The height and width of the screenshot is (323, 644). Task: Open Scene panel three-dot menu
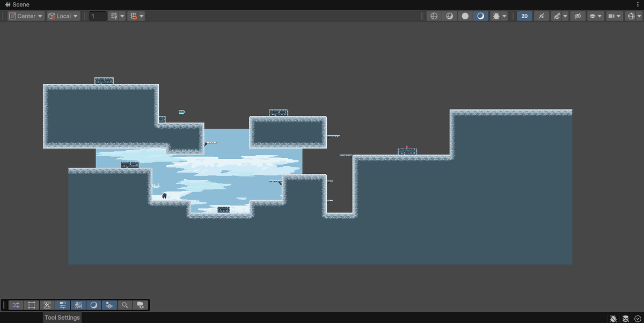638,4
